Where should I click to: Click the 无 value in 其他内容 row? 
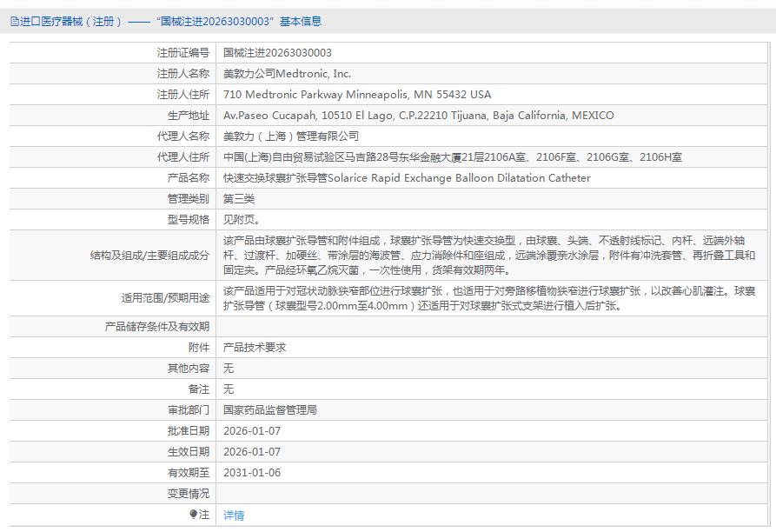tap(229, 369)
